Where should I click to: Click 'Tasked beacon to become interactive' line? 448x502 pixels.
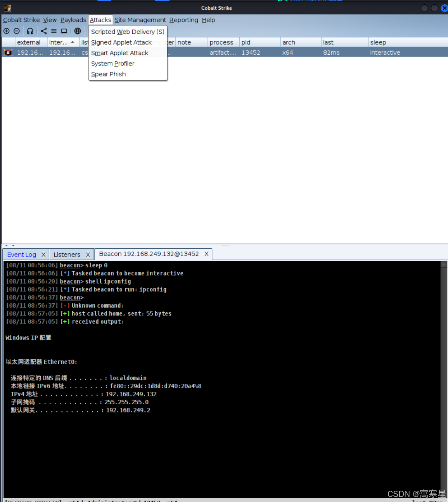[95, 273]
